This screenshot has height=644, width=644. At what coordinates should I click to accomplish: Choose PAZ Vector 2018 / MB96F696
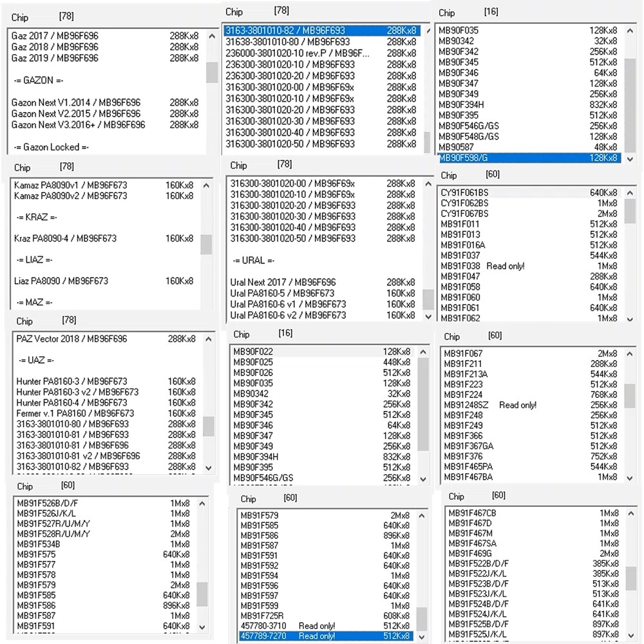[72, 339]
